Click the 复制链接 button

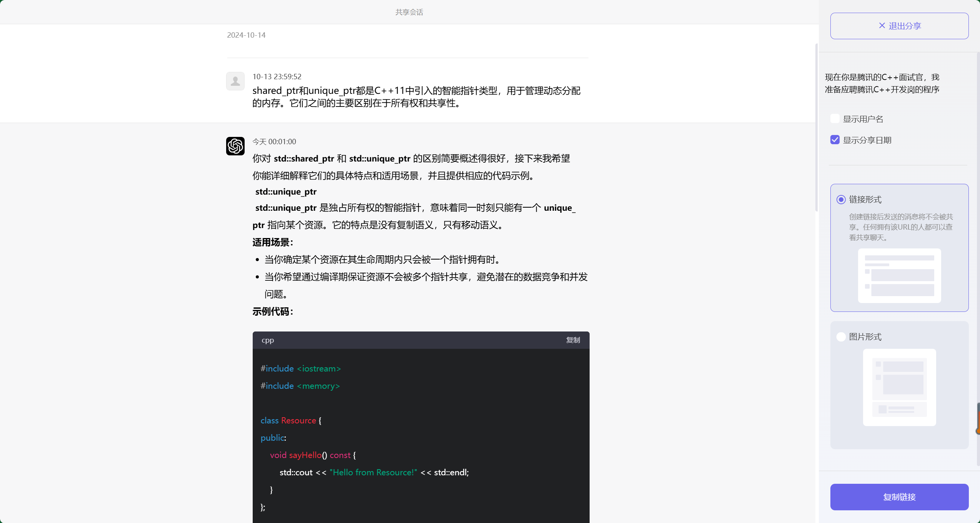pyautogui.click(x=899, y=497)
